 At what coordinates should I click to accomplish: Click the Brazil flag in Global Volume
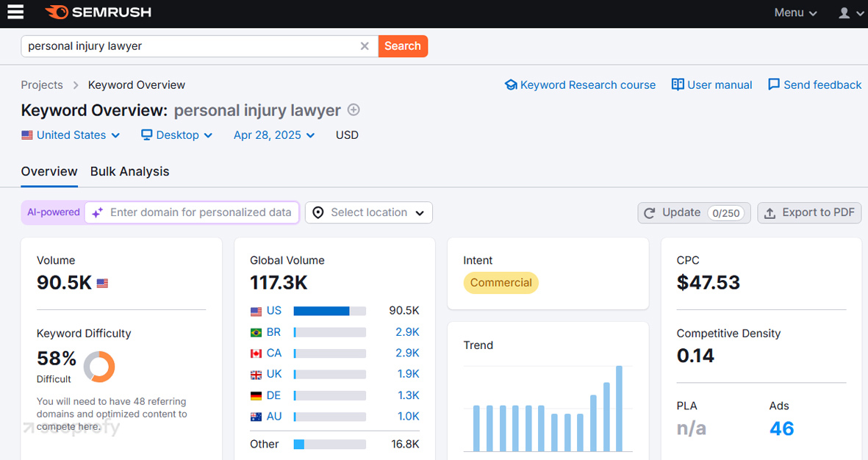click(256, 333)
